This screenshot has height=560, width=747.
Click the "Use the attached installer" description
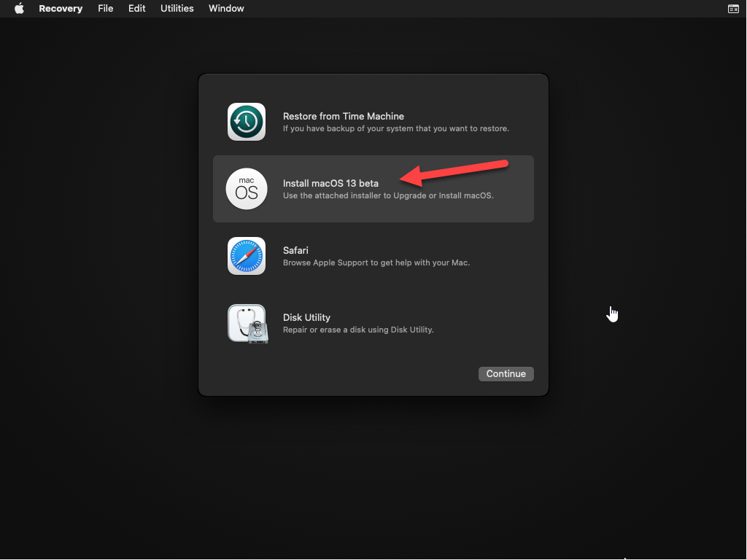click(x=388, y=195)
